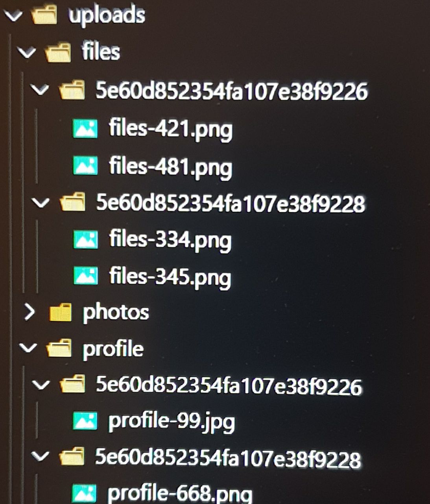Click the closed photos folder icon
This screenshot has width=430, height=504.
(60, 313)
